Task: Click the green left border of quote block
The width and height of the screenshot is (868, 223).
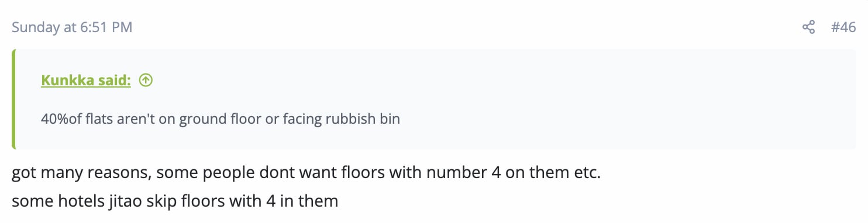Action: tap(13, 99)
